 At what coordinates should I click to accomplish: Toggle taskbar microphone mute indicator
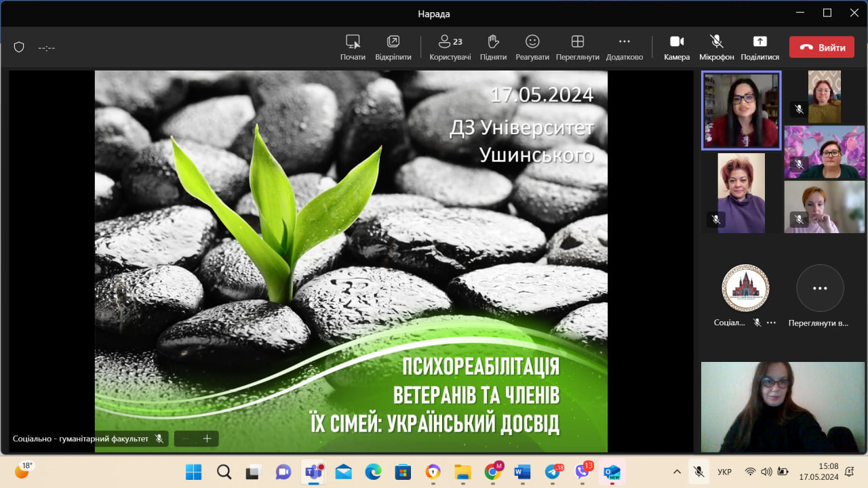pos(698,472)
